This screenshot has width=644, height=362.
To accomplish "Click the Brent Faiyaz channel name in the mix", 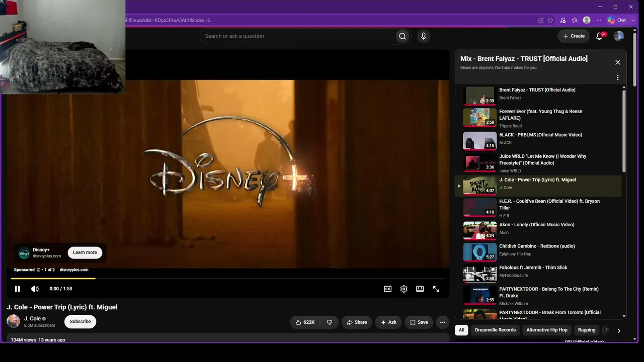I will tap(510, 98).
